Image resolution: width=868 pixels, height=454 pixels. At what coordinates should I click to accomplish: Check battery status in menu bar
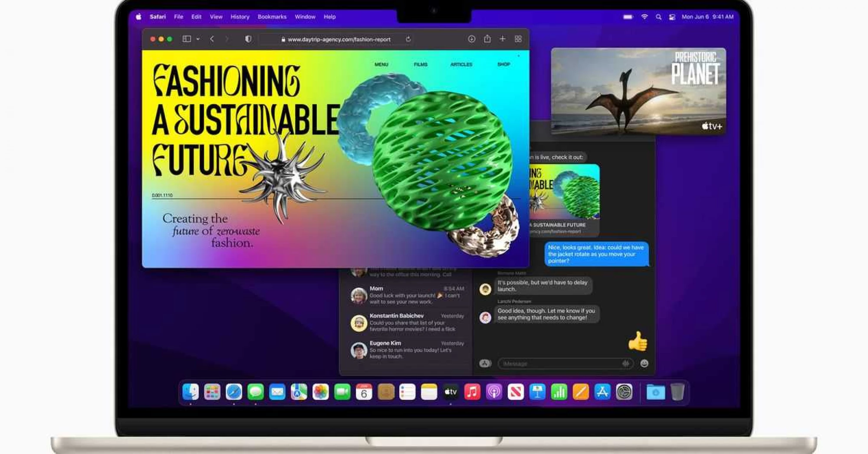click(628, 16)
